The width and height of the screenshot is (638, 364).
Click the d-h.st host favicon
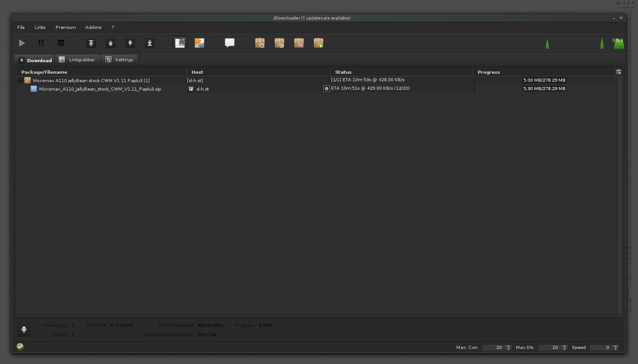tap(191, 89)
